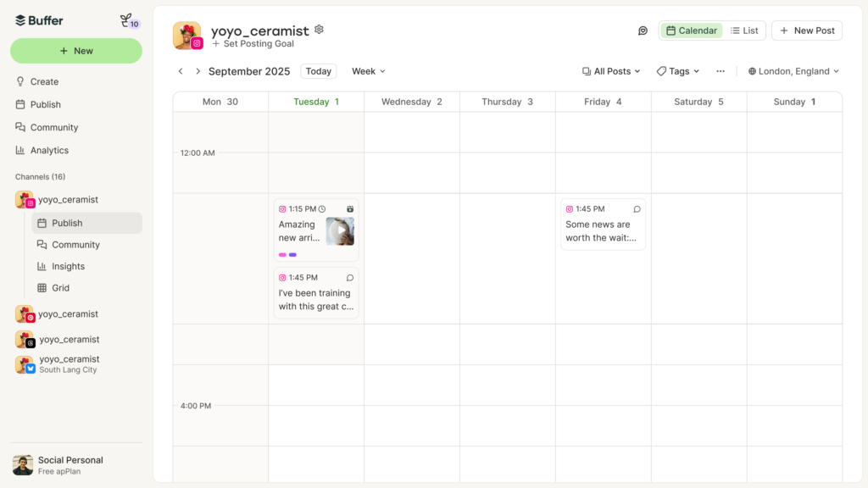This screenshot has height=488, width=868.
Task: Open the three-dot more options menu
Action: coord(720,71)
